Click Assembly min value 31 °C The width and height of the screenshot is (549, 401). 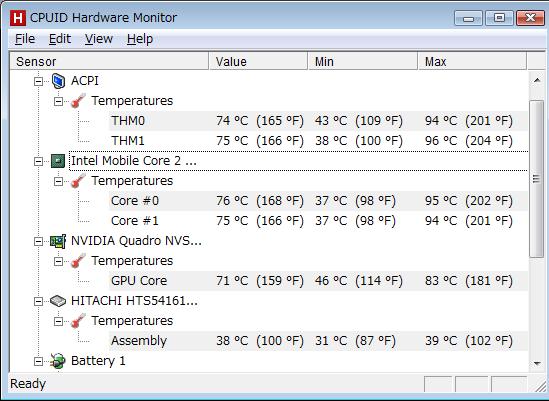click(x=355, y=341)
